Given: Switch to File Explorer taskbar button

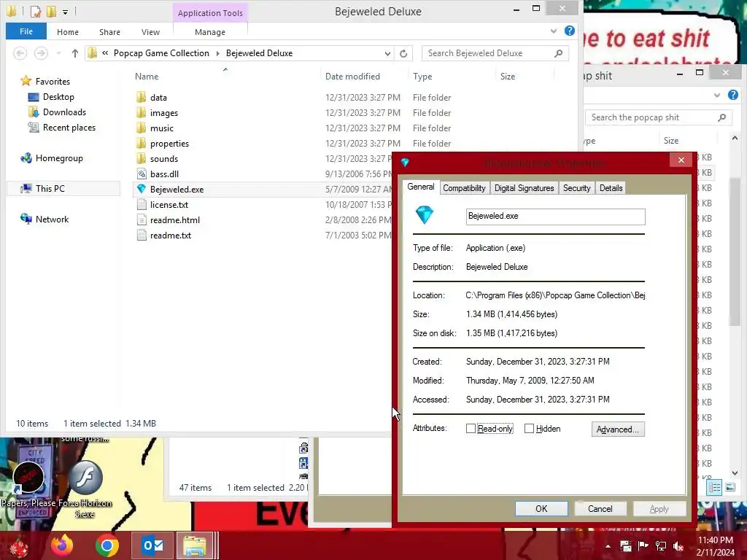Looking at the screenshot, I should [x=196, y=545].
